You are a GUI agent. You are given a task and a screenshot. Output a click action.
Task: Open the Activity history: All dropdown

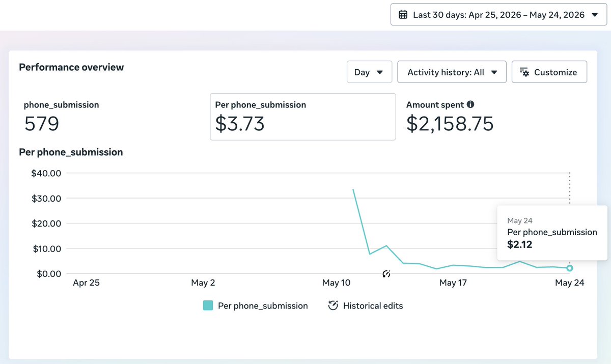coord(452,72)
